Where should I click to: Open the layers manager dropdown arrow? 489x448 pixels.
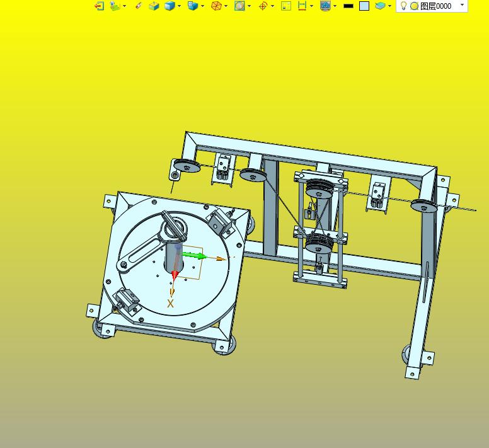(x=389, y=6)
